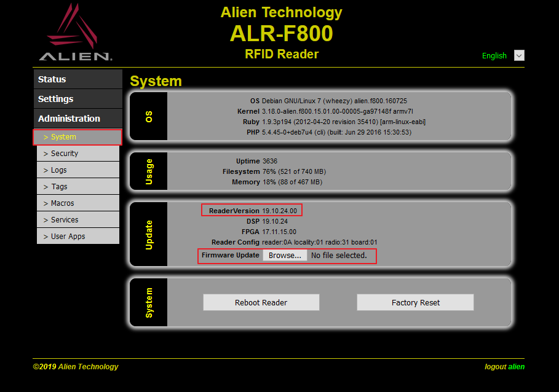
Task: Open the English language dropdown arrow
Action: [519, 55]
